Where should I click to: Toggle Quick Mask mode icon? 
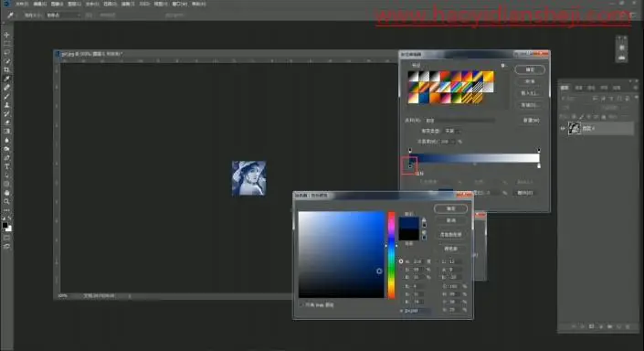(6, 238)
